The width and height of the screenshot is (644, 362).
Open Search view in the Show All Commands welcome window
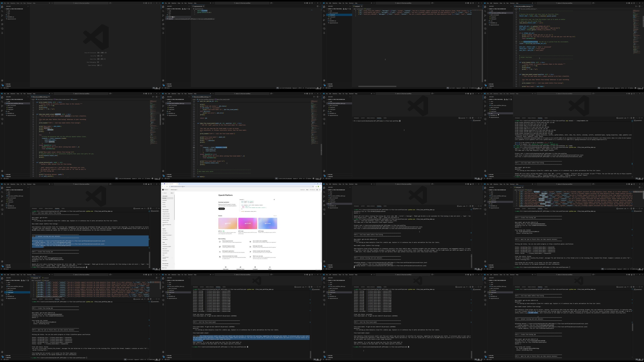2,11
